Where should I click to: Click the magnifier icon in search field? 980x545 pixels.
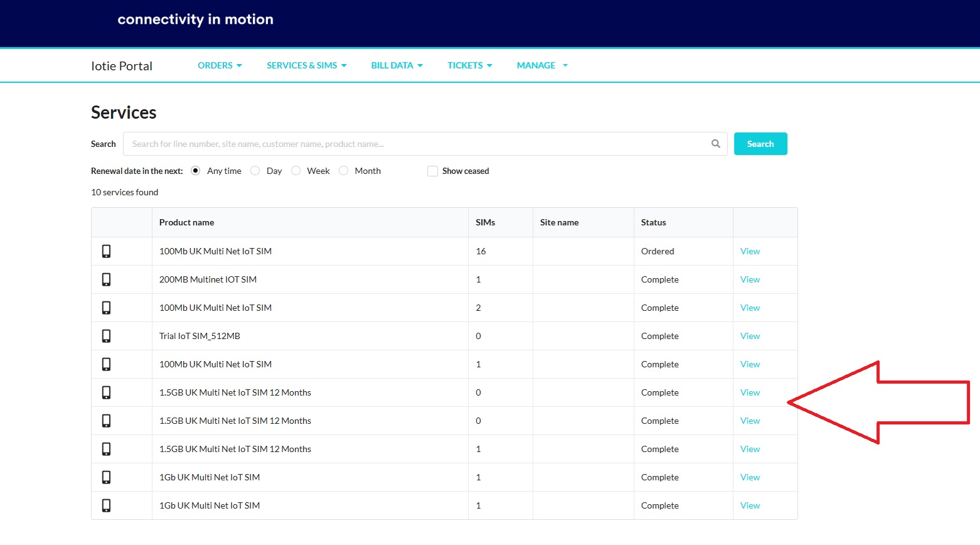[715, 144]
